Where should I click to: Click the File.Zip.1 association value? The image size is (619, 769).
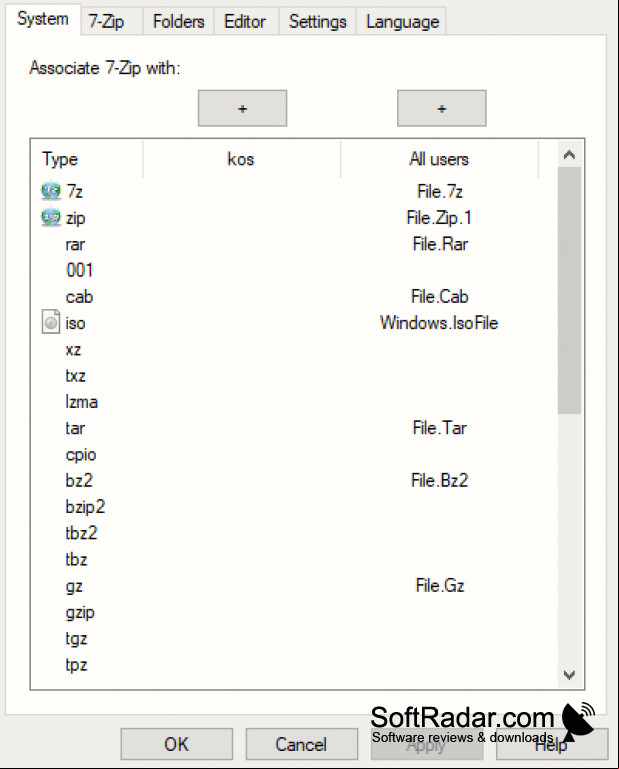tap(439, 217)
